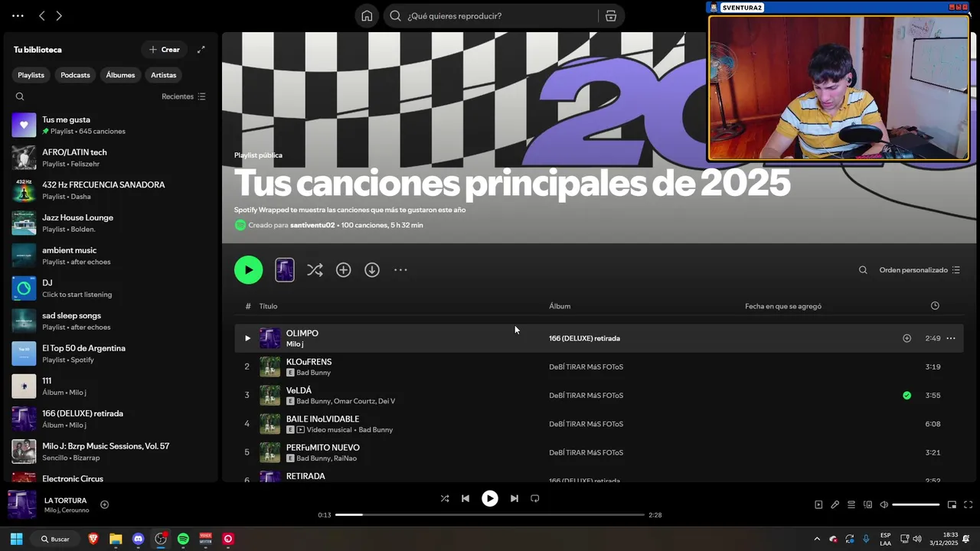Open the RaiNao artist link

345,458
